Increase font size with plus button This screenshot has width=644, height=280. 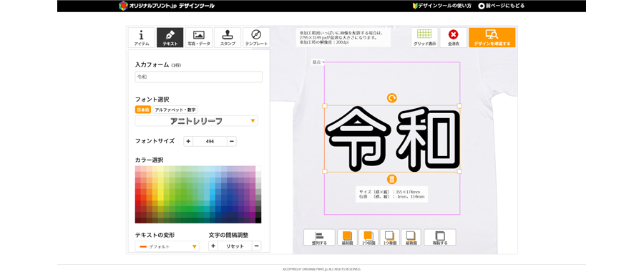click(188, 142)
